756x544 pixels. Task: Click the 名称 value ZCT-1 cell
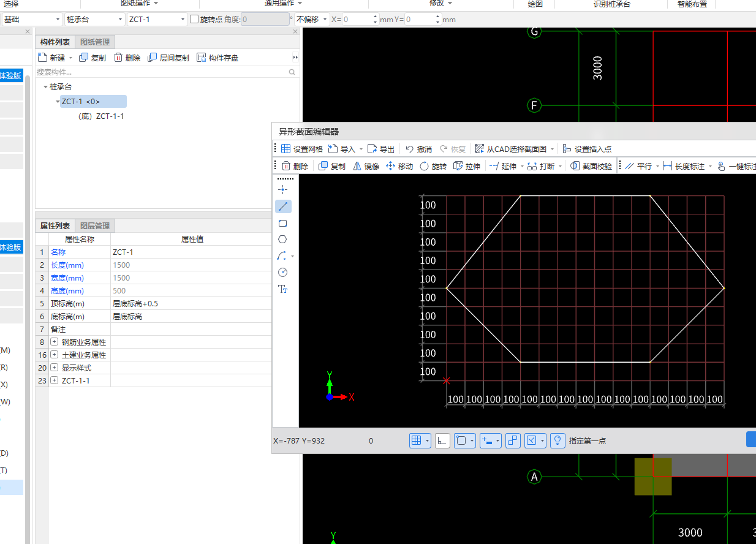coord(192,252)
